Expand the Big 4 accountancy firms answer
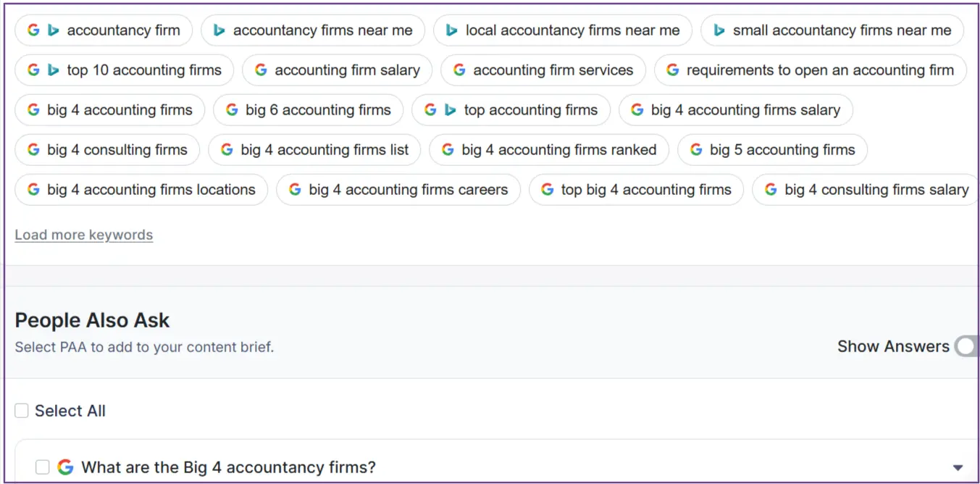The height and width of the screenshot is (484, 980). (958, 467)
